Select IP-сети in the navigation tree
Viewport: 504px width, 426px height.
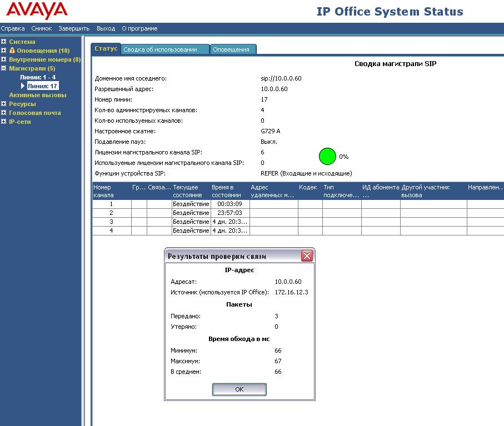20,122
